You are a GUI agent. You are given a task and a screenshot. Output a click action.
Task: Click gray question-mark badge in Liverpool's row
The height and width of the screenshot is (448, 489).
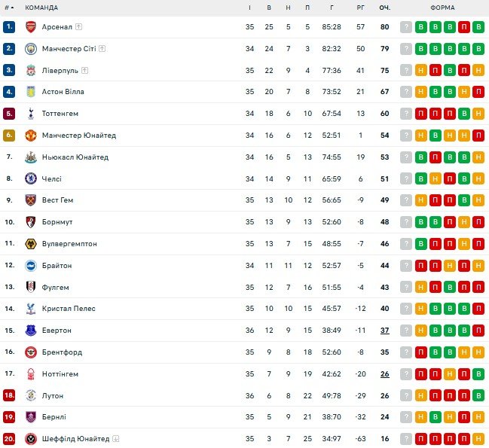(407, 70)
